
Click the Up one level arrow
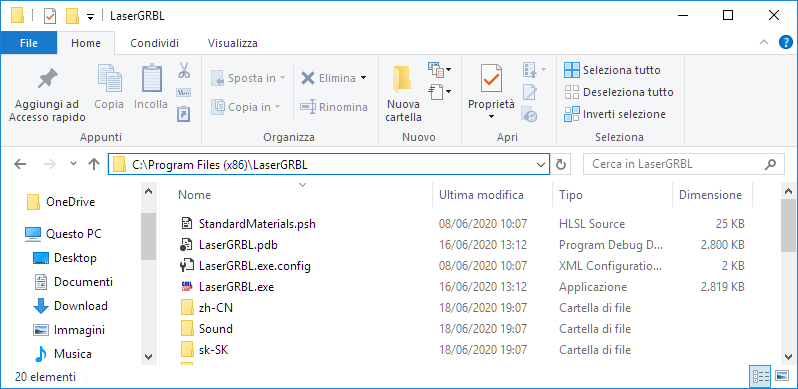[94, 164]
